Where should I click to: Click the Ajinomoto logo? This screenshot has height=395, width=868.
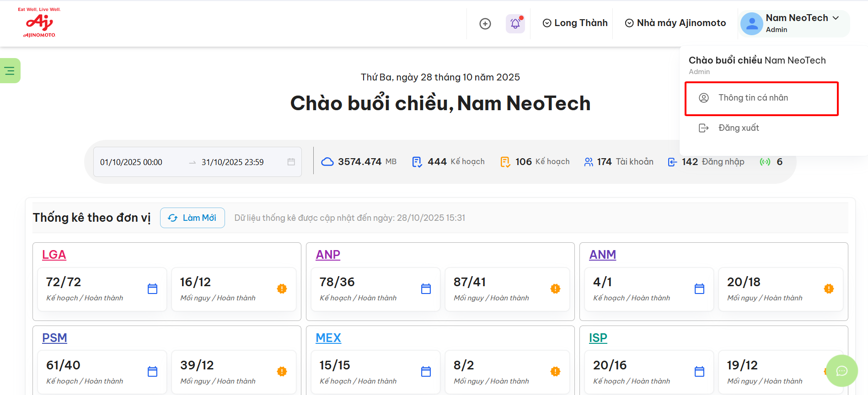tap(39, 23)
